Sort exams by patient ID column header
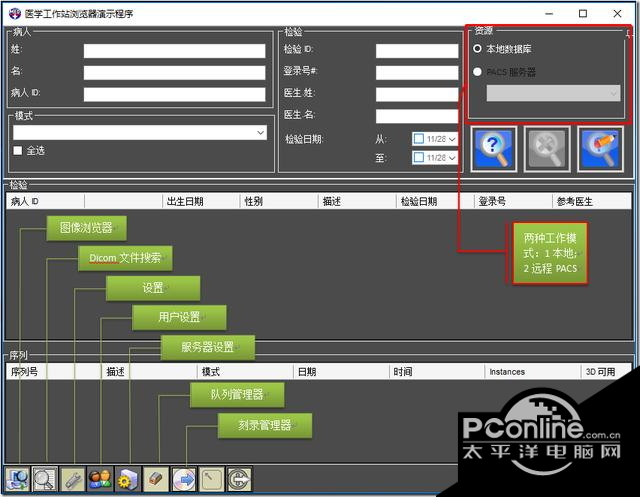640x497 pixels. [45, 201]
